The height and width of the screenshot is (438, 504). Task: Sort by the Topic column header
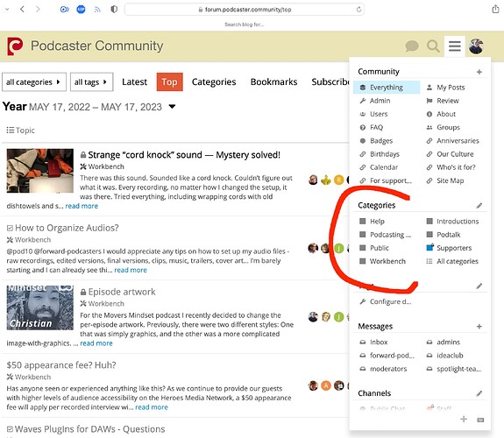pos(20,131)
